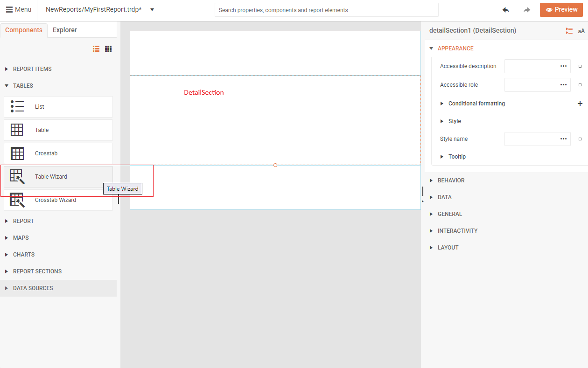Click the search properties and components field

[326, 10]
